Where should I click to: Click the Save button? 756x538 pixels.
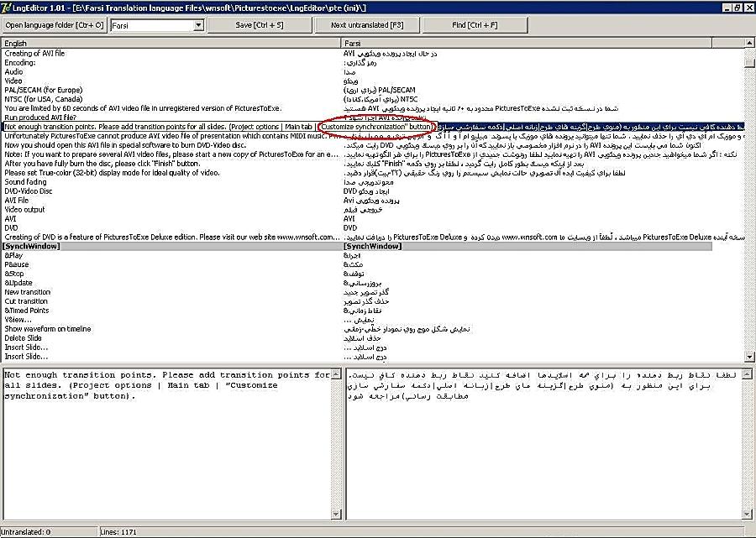pyautogui.click(x=259, y=25)
